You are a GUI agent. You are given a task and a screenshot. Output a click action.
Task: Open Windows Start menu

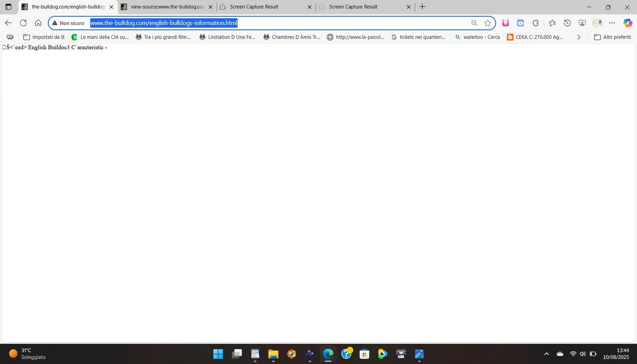coord(218,354)
